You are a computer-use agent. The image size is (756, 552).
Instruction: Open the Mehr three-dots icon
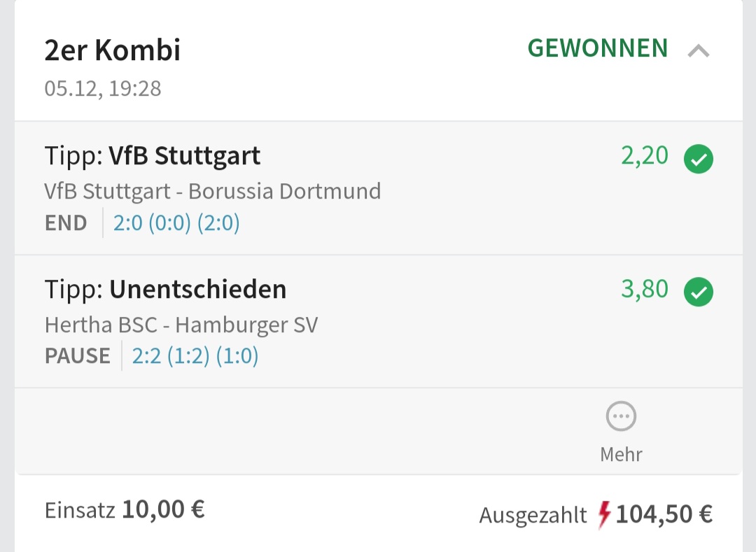[x=621, y=418]
